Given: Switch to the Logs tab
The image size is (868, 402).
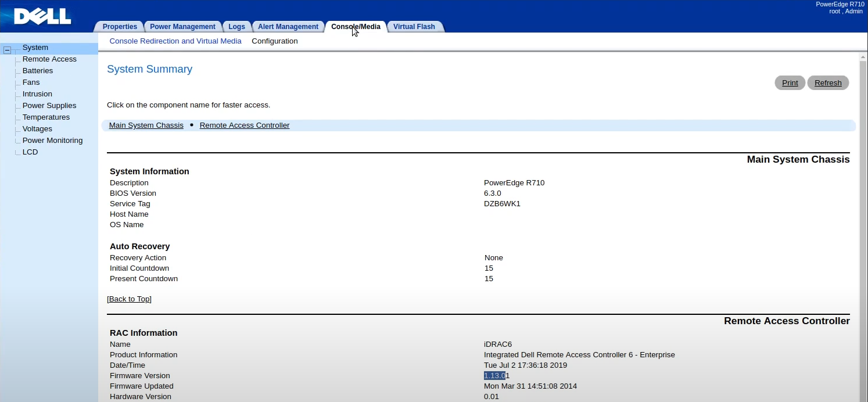Looking at the screenshot, I should (236, 27).
